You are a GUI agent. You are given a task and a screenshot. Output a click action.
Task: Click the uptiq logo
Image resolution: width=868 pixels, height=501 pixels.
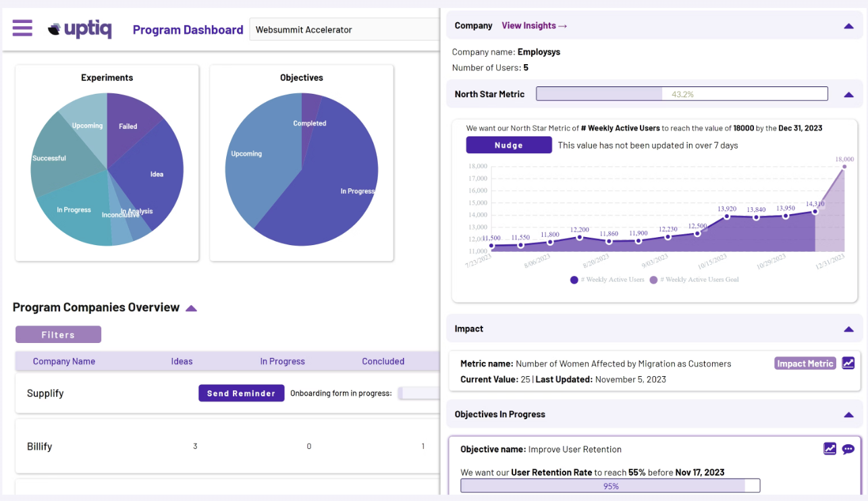pos(79,29)
